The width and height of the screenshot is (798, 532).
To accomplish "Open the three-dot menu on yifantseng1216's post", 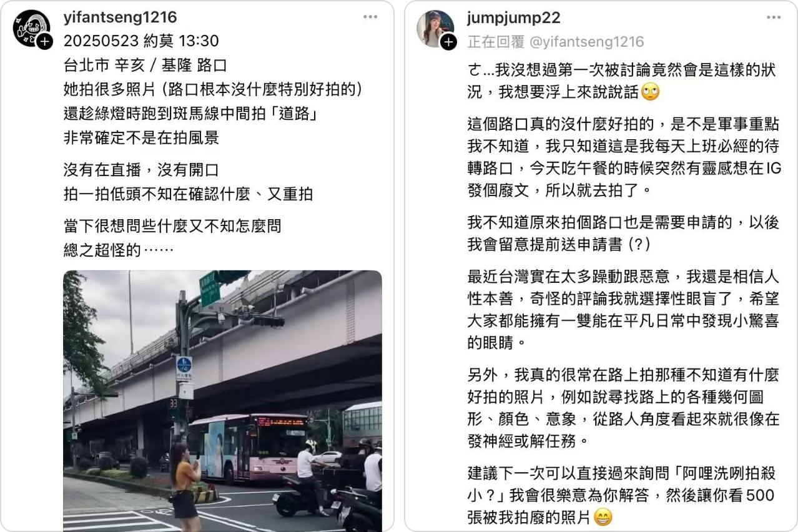I will pyautogui.click(x=370, y=17).
